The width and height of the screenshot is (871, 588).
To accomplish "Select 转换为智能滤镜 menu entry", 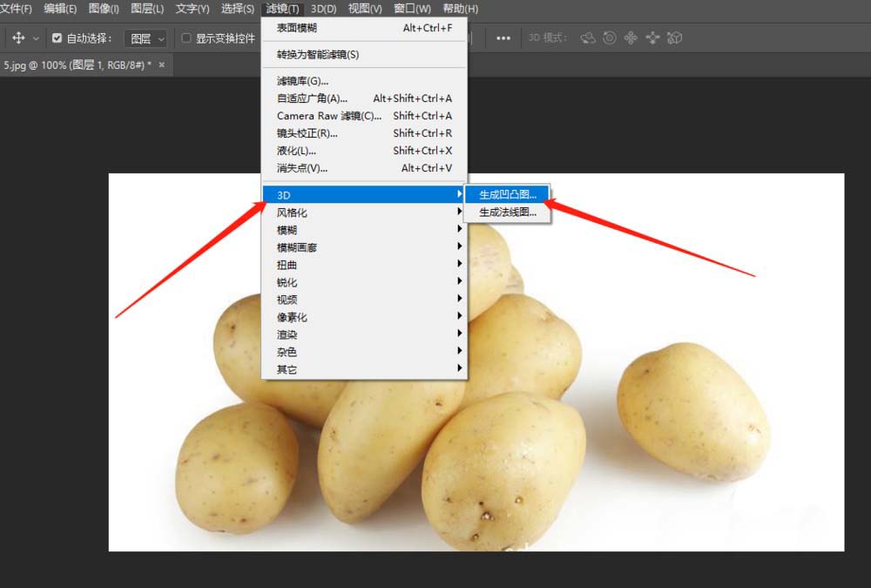I will click(318, 55).
